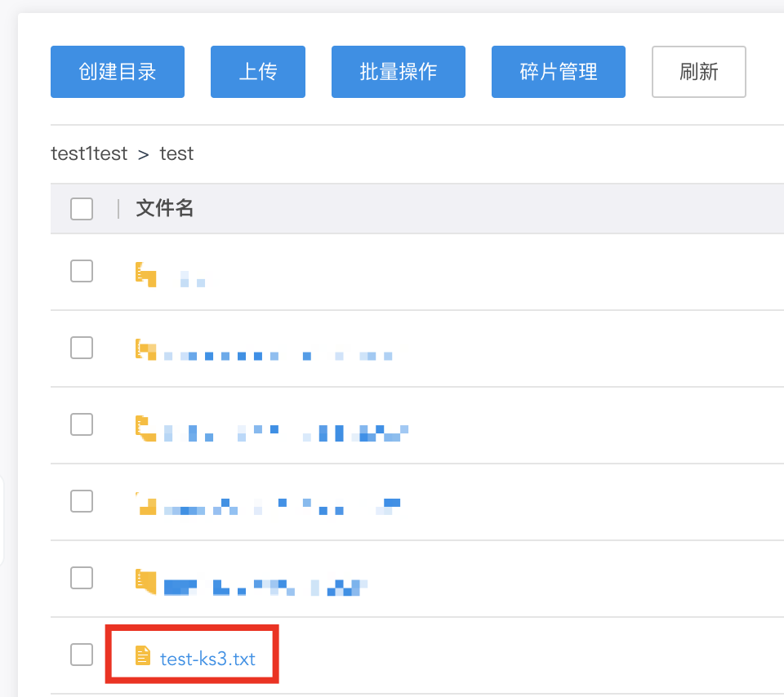Click the second row's folder icon
This screenshot has height=697, width=784.
[145, 349]
